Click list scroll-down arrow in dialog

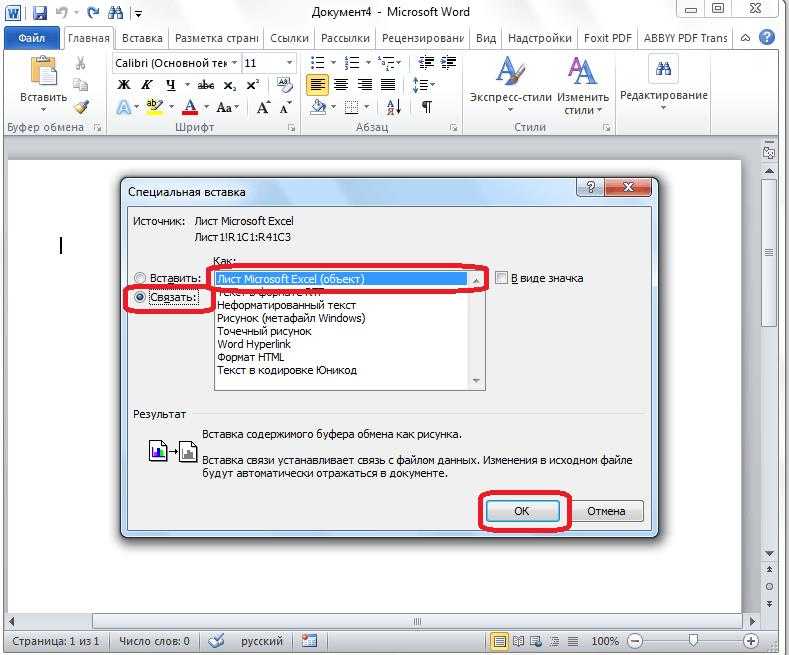pos(476,381)
